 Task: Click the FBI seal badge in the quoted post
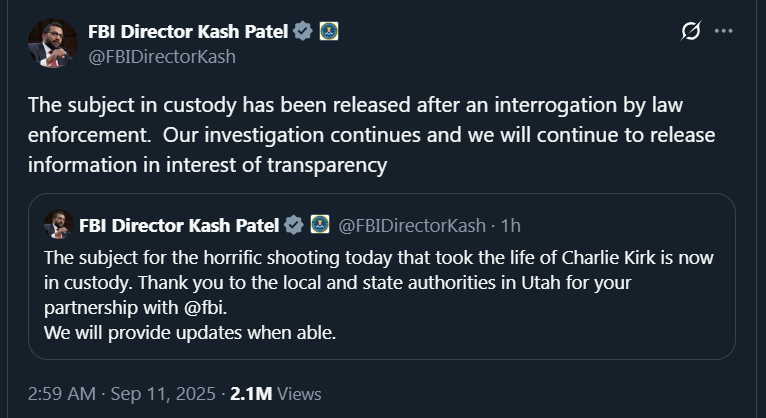(320, 223)
